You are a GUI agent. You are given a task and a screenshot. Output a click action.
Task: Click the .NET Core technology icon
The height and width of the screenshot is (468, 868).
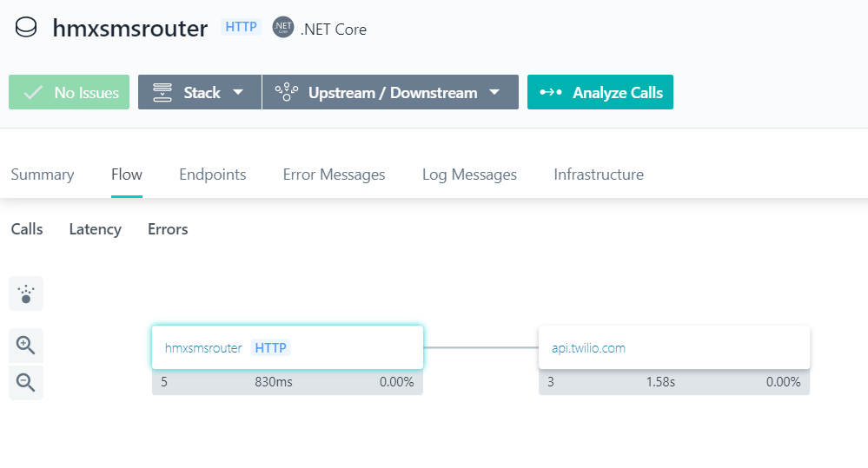click(x=282, y=28)
